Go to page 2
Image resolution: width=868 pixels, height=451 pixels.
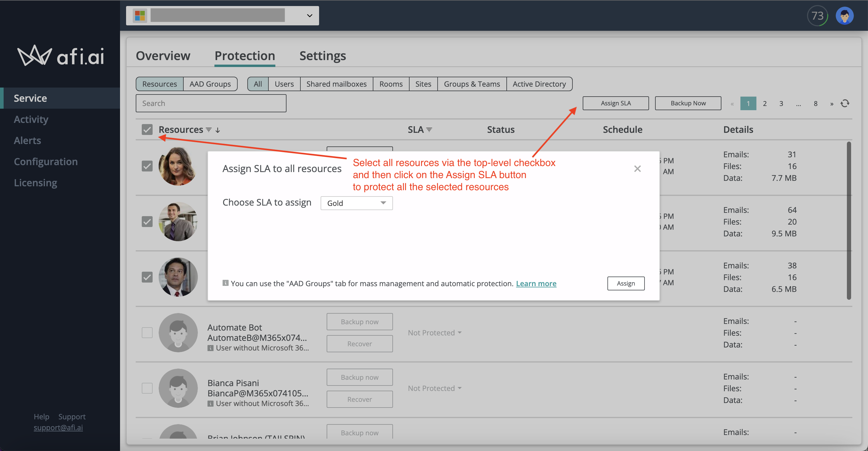tap(765, 104)
